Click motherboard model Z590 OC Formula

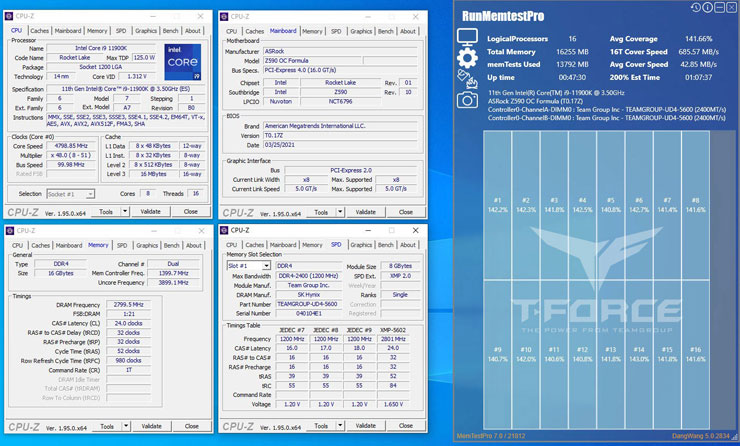click(x=312, y=60)
